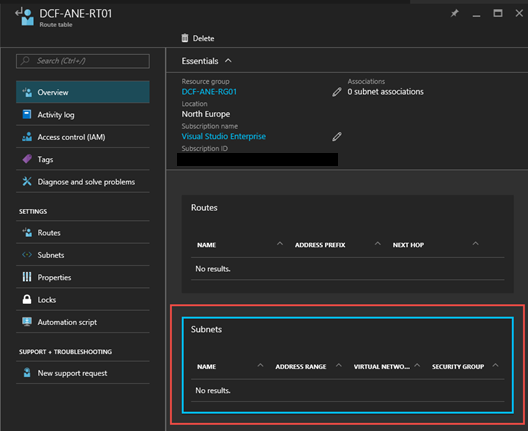Click the Search (Ctrl+/) input field
The width and height of the screenshot is (528, 431).
(83, 61)
